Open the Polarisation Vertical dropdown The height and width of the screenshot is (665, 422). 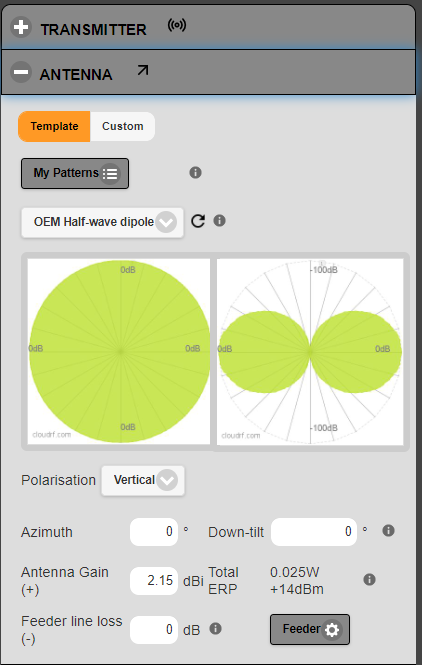pos(143,481)
